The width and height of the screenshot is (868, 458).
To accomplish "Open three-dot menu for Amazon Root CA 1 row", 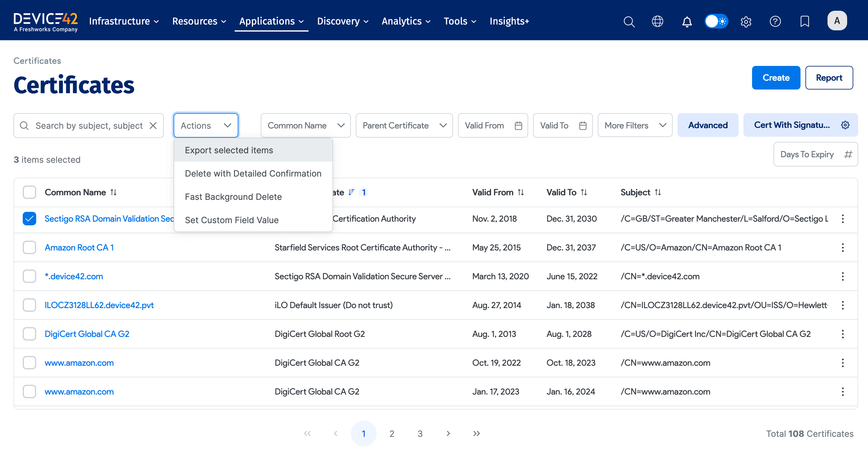I will (x=843, y=248).
